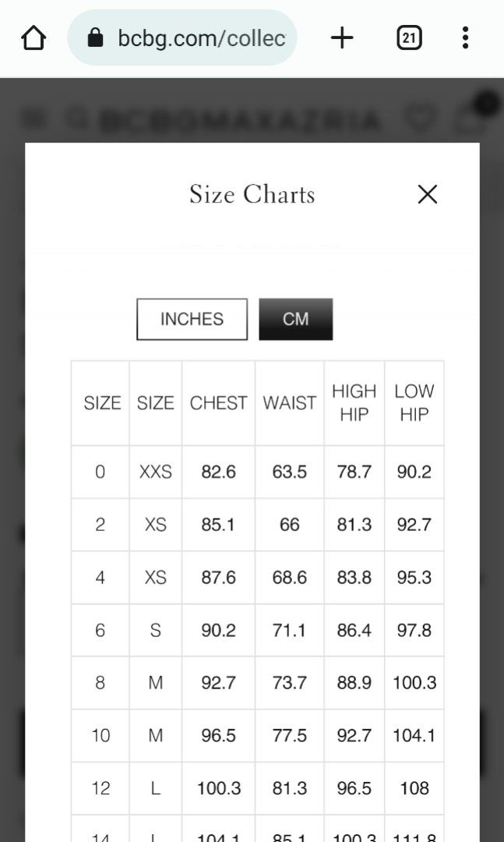
Task: Switch measurements to INCHES
Action: tap(192, 319)
